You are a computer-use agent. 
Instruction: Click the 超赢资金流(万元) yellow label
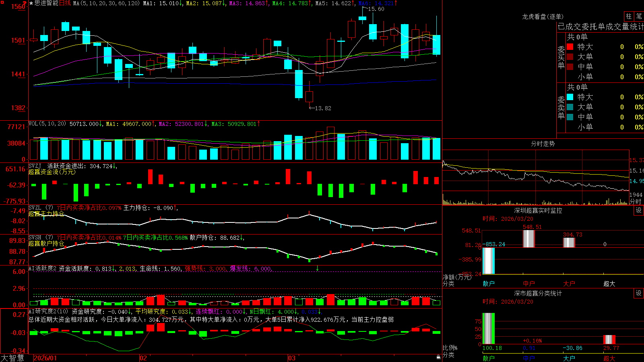52,172
